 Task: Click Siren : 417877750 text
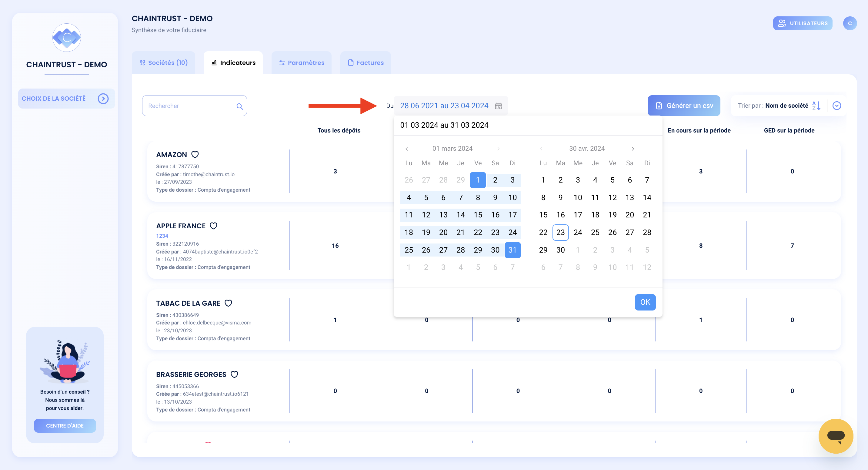(177, 166)
